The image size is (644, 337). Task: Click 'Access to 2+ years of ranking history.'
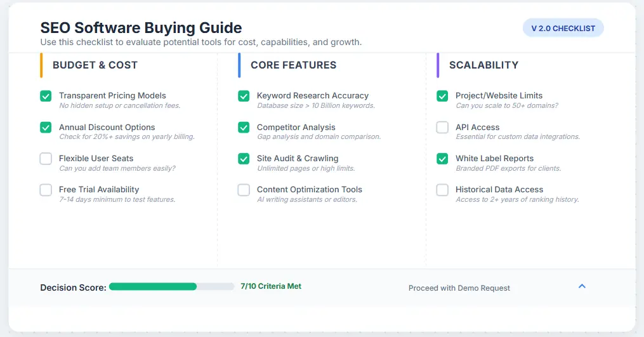point(517,199)
